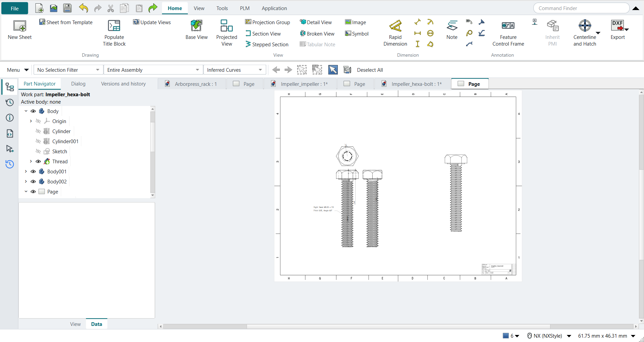Open the Inferred Curves dropdown
This screenshot has width=644, height=342.
pyautogui.click(x=234, y=70)
